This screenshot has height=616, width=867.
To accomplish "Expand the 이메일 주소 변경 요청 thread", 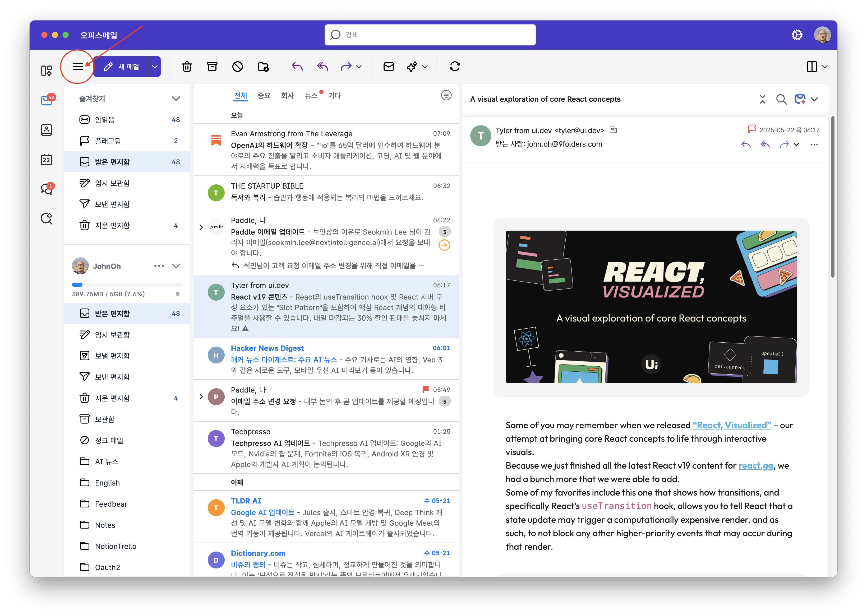I will point(201,397).
